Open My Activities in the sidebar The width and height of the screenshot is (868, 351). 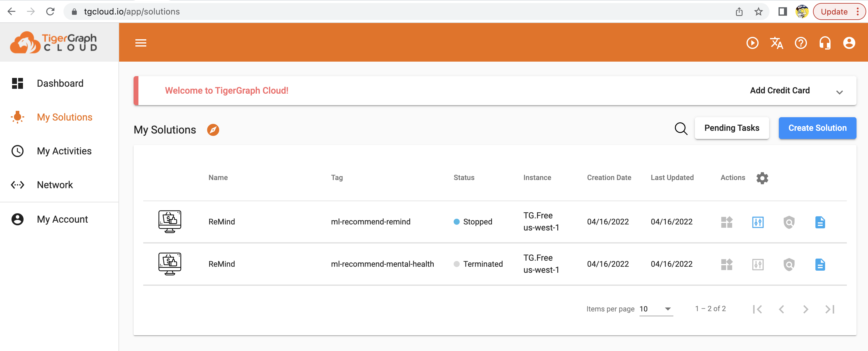tap(64, 151)
